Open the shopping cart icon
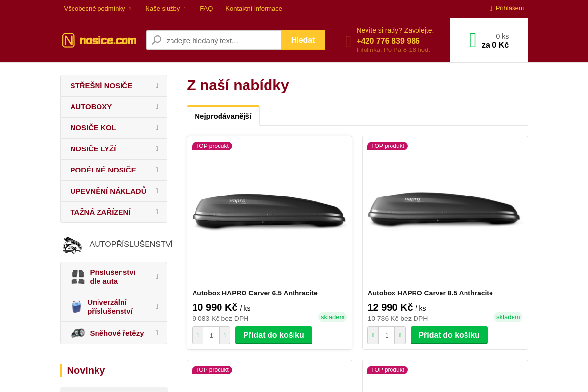588x392 pixels. [473, 40]
